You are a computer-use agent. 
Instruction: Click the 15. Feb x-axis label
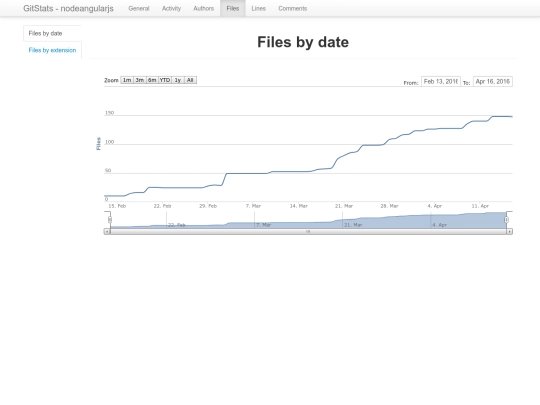click(117, 206)
